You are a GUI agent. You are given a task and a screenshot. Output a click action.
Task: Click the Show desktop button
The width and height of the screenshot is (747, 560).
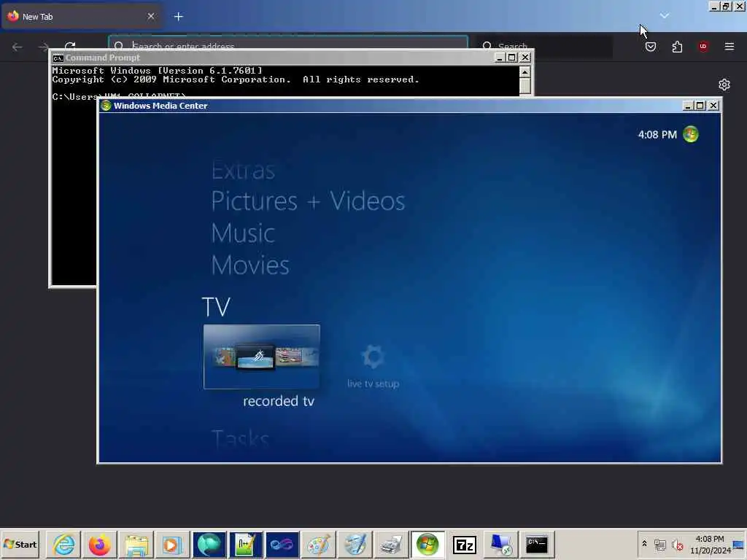[740, 544]
